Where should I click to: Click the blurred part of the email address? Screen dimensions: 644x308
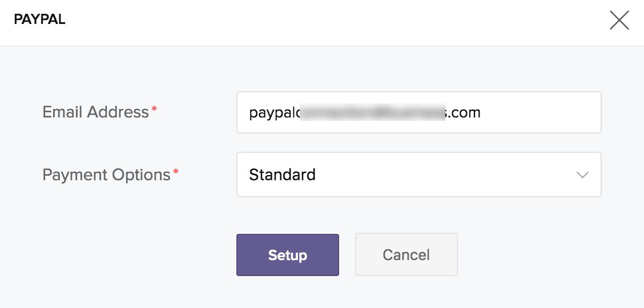(x=372, y=112)
